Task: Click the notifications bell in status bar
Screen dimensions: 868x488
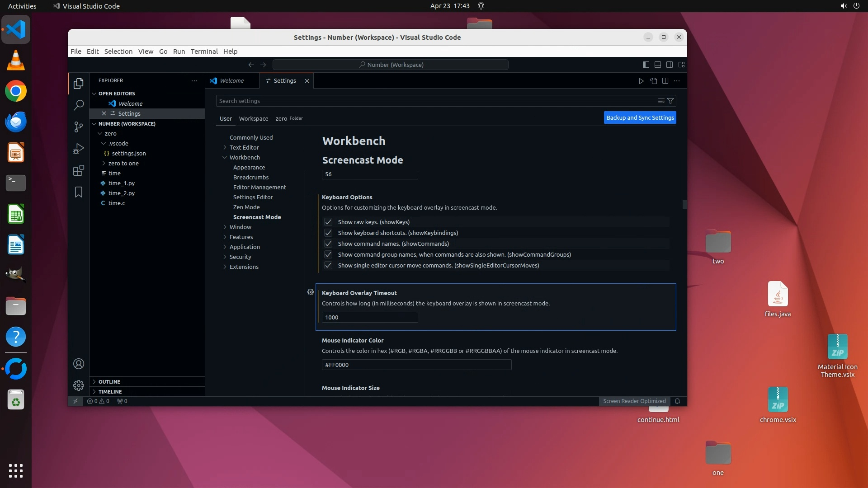Action: click(677, 401)
